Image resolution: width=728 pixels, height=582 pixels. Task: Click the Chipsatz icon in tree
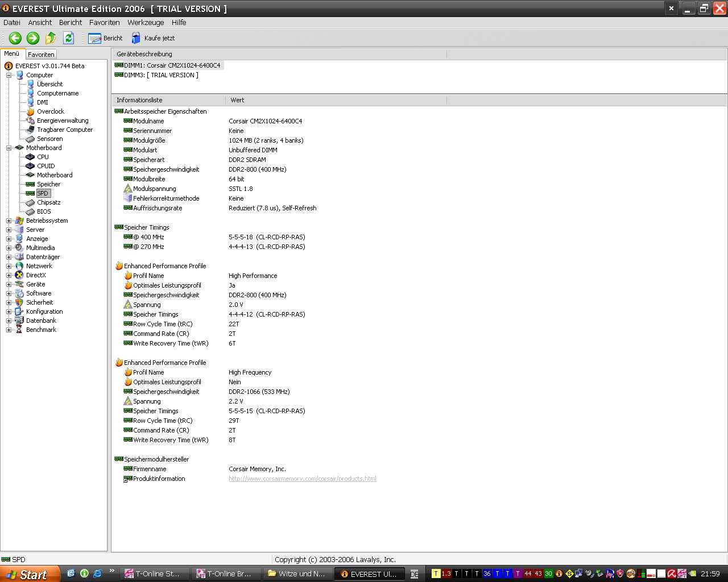pos(30,202)
